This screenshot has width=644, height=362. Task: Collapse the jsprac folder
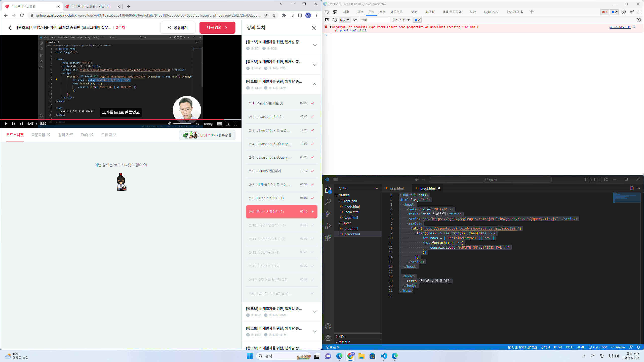[340, 223]
